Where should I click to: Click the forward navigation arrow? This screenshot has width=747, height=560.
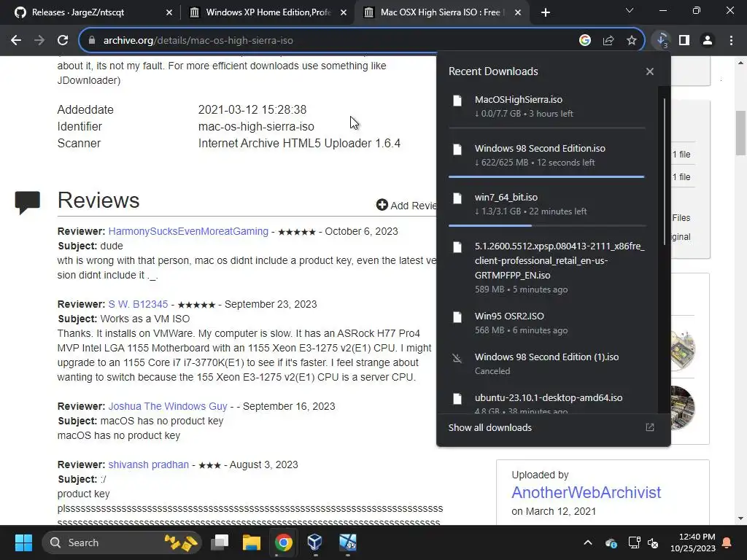(x=39, y=41)
